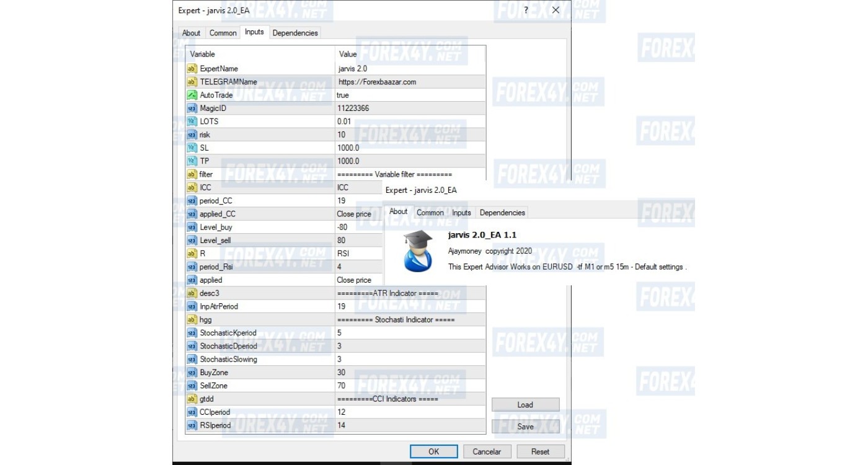Image resolution: width=868 pixels, height=465 pixels.
Task: Open the AutoTrade true value cell
Action: coord(409,95)
